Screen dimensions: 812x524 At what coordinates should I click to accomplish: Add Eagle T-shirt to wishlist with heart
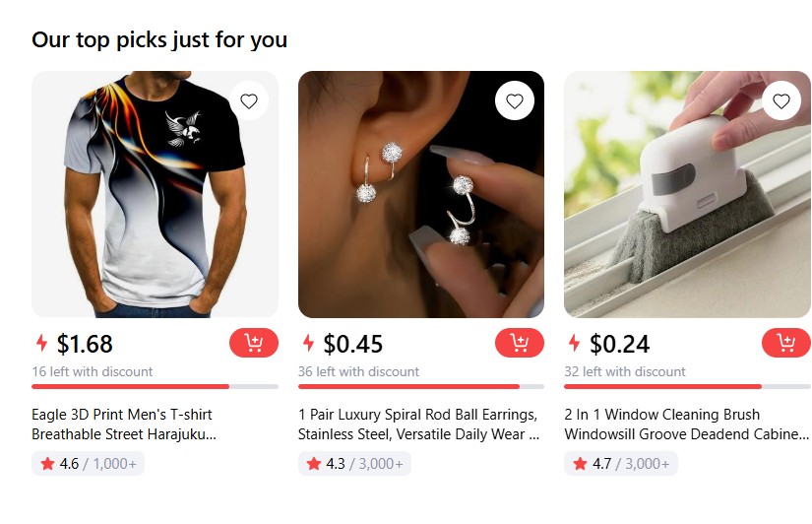pos(249,100)
